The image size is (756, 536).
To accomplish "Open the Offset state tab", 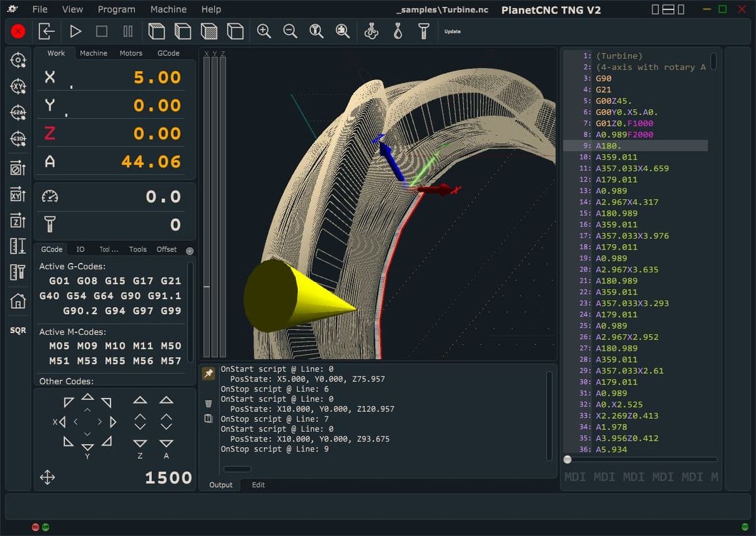I will point(167,249).
